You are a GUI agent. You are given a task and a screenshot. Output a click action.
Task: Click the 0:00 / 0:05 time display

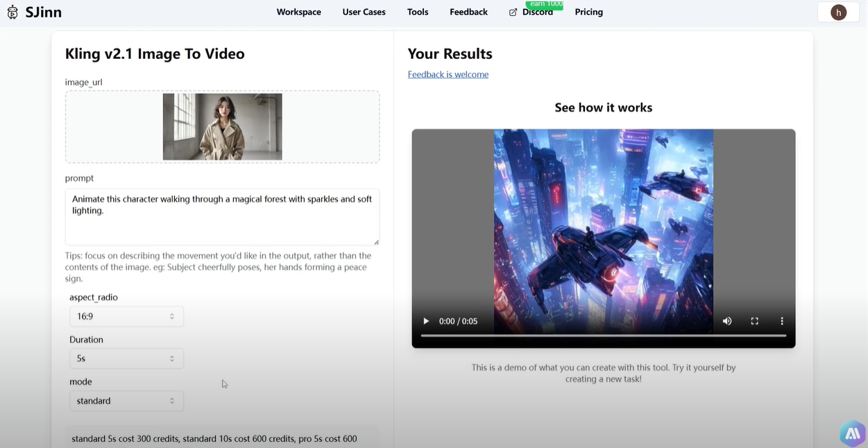[458, 321]
